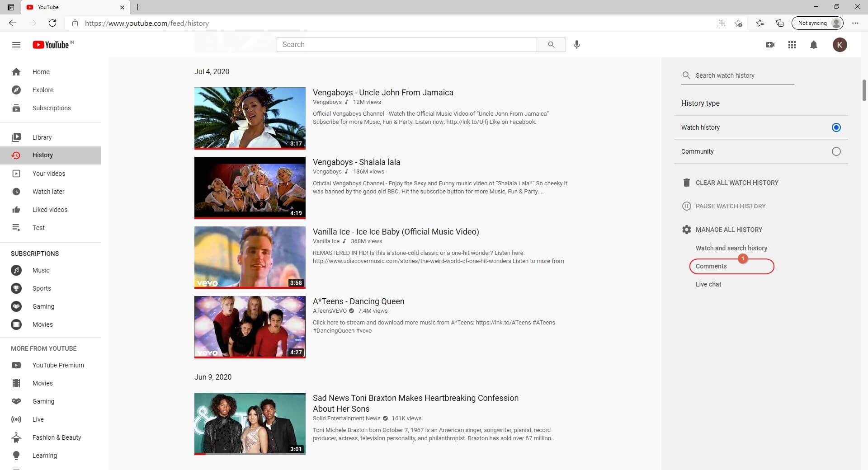Click the search magnifier button
The image size is (868, 470).
[551, 45]
